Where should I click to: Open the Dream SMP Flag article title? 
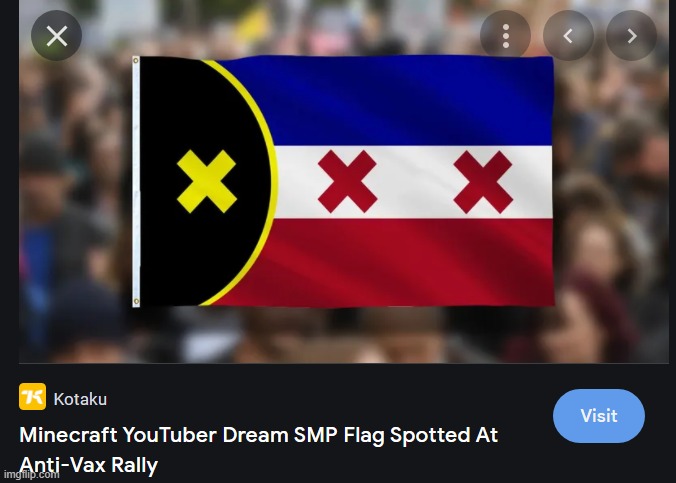(x=259, y=450)
